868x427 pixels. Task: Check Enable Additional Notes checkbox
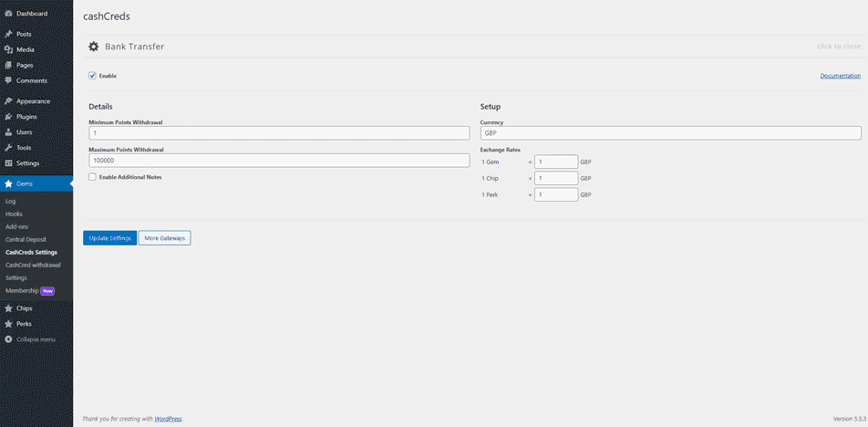point(92,177)
